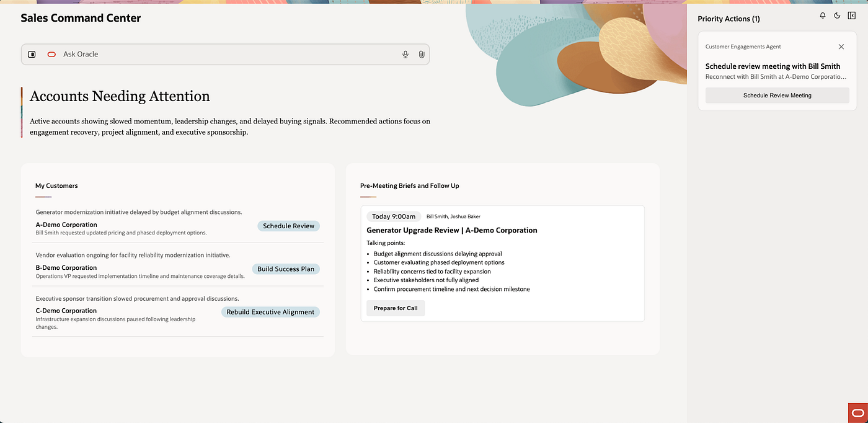
Task: Click the Ask Oracle input field
Action: (x=225, y=55)
